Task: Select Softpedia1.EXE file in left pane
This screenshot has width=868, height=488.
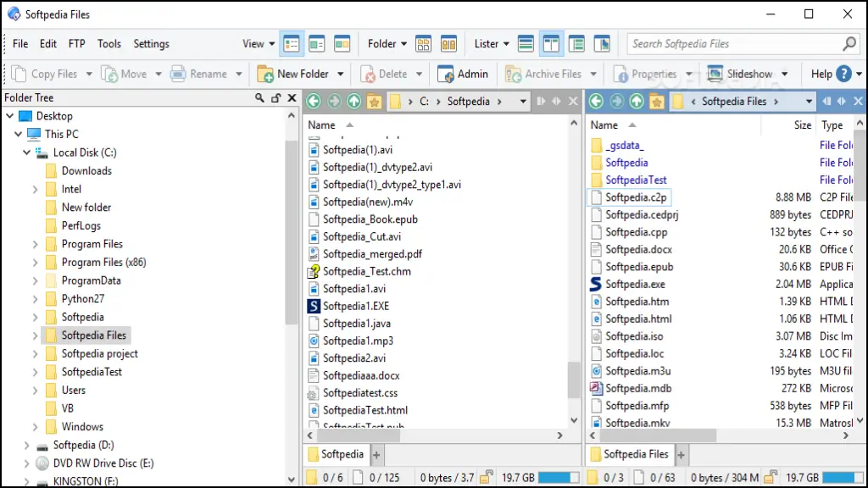Action: (x=356, y=306)
